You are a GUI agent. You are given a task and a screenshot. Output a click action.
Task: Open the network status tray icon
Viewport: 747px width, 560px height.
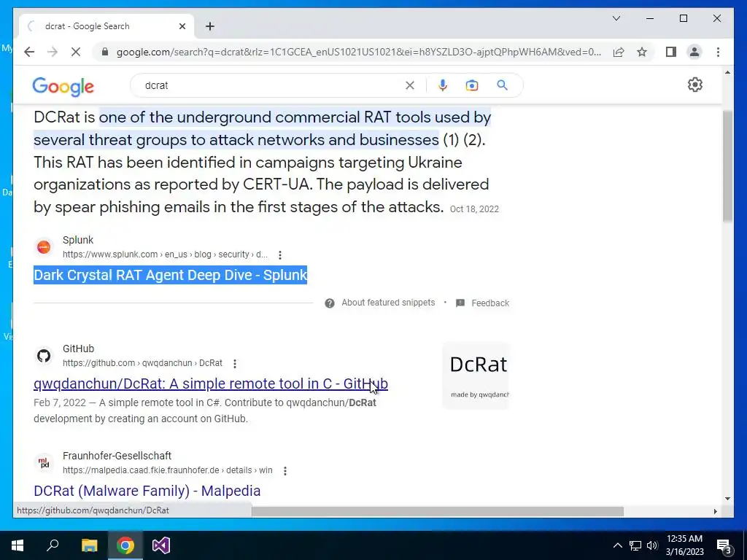tap(635, 545)
